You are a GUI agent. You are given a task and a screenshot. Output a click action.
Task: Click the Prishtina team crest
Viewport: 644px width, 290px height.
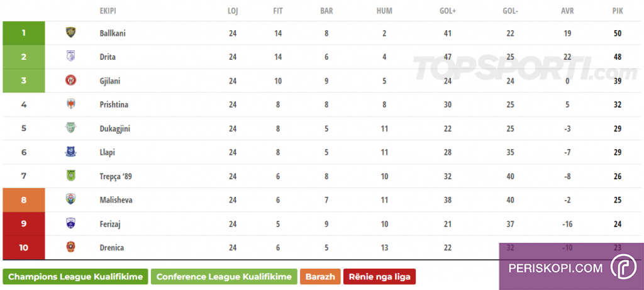(71, 104)
